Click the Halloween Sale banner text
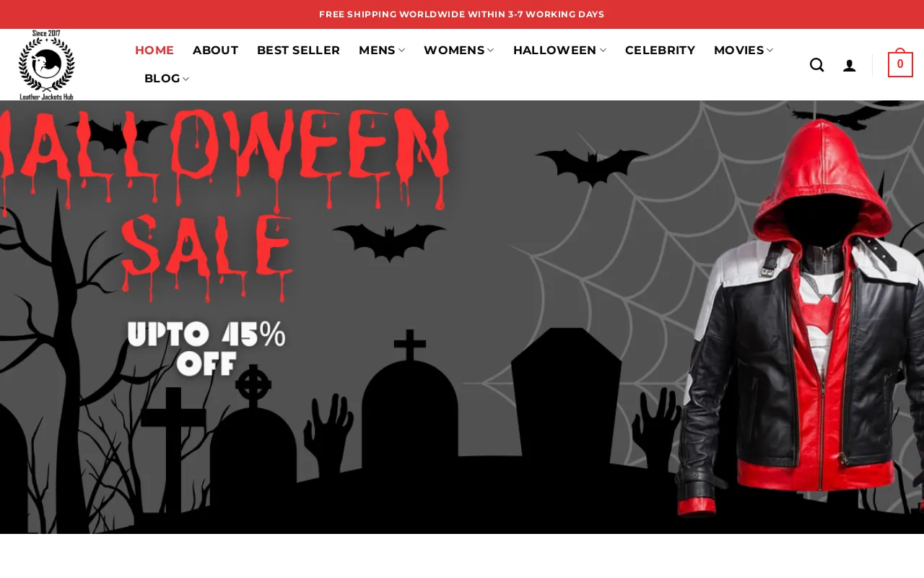 click(x=225, y=202)
